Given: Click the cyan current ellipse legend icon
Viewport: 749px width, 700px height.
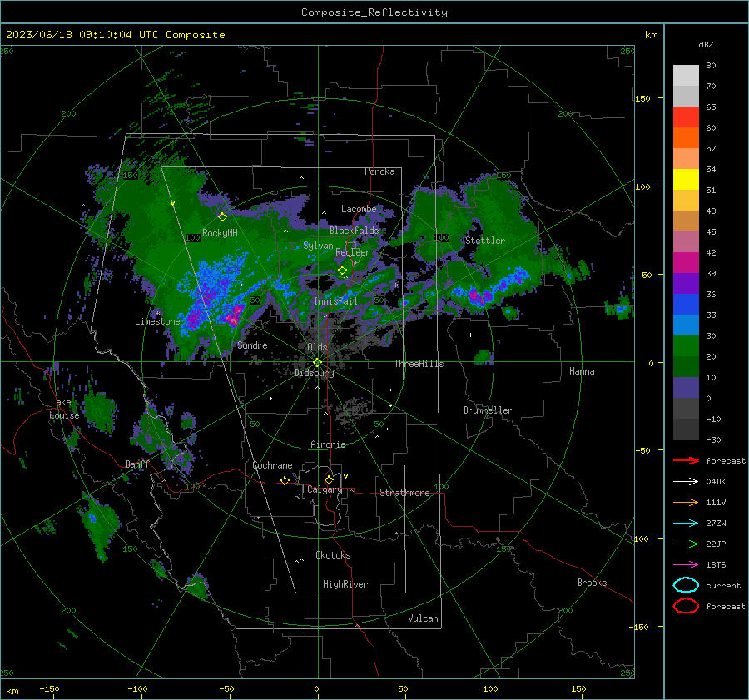Looking at the screenshot, I should pos(686,585).
